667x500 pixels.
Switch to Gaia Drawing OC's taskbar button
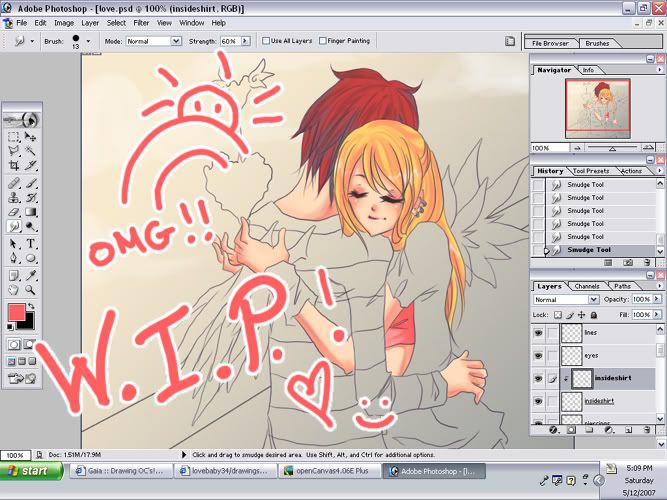pos(122,471)
